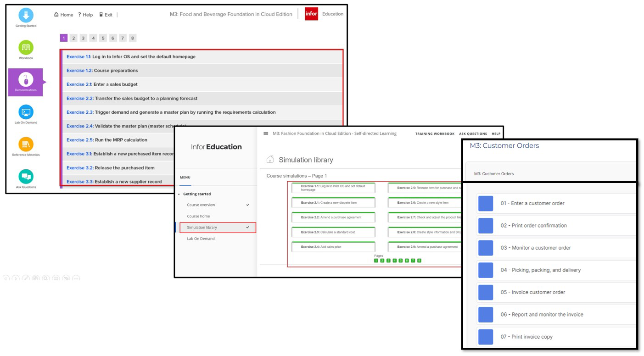Select Course overview in the menu
The width and height of the screenshot is (644, 356).
click(x=201, y=205)
